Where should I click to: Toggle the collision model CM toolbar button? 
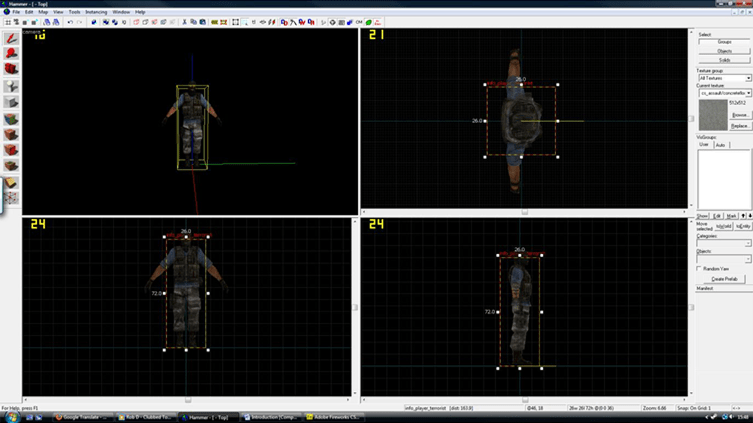[359, 22]
